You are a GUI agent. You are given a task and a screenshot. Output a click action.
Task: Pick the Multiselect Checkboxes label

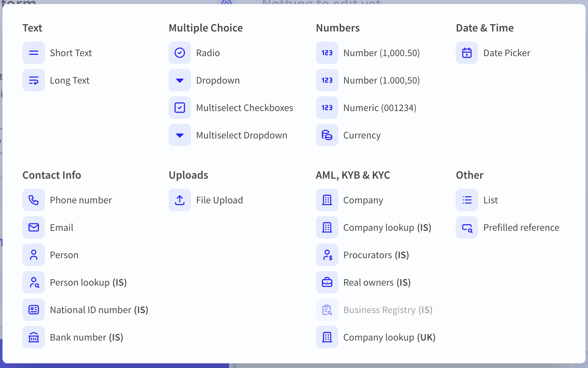[245, 108]
